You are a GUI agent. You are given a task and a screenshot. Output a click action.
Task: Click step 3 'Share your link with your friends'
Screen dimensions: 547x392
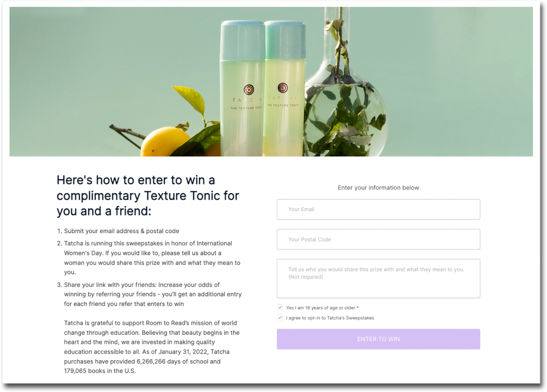(x=153, y=294)
